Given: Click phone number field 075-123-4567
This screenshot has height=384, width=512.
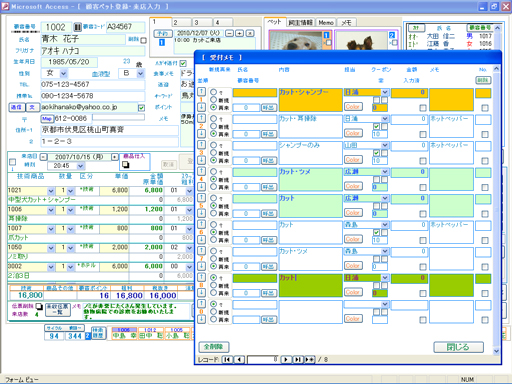Looking at the screenshot, I should (x=93, y=85).
